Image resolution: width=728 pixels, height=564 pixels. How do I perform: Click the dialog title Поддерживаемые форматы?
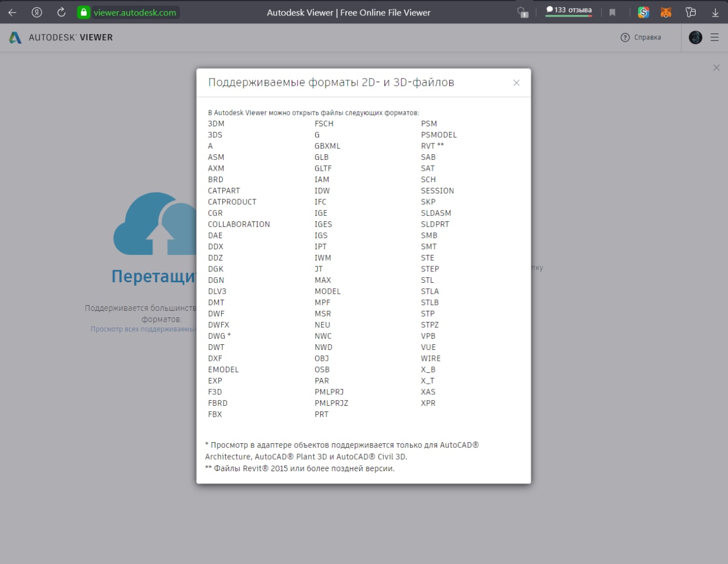click(331, 83)
